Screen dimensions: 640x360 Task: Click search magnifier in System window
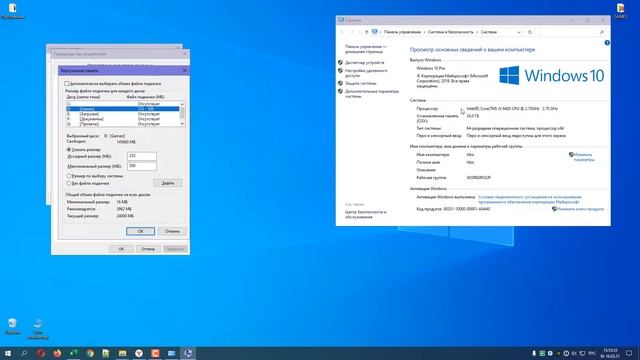601,32
